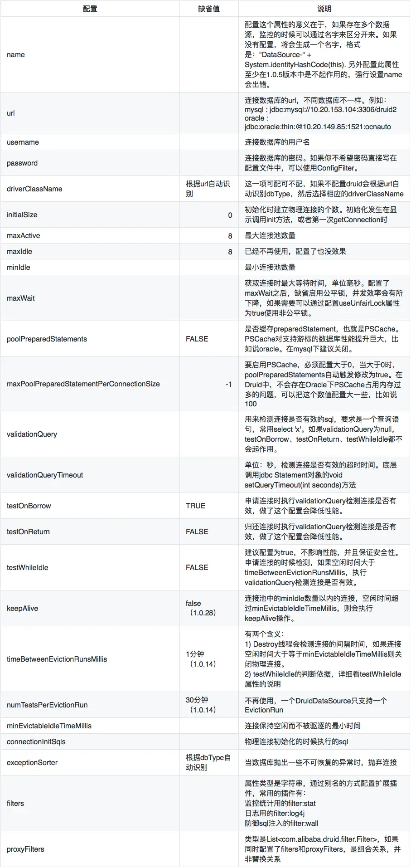
Task: Click the filters description listing filter:stat
Action: (321, 803)
